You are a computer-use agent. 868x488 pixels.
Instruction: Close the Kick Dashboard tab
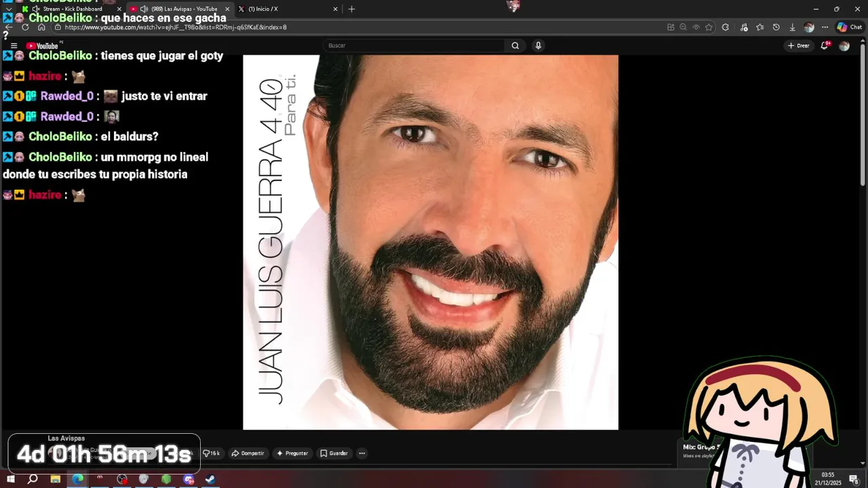[x=119, y=9]
